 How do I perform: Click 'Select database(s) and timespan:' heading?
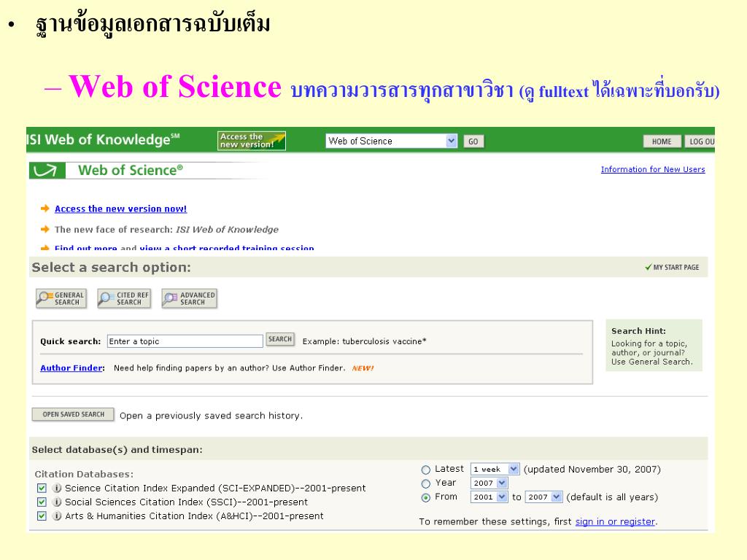(x=117, y=449)
